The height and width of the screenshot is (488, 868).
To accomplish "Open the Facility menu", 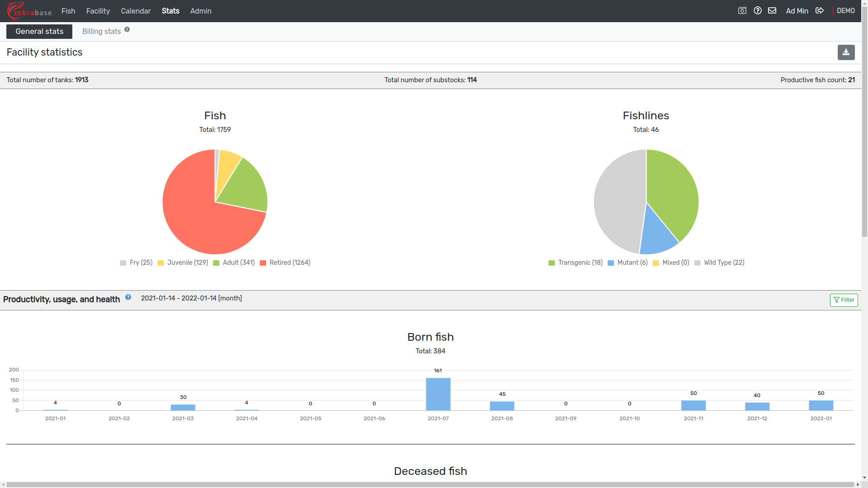I will [x=98, y=11].
